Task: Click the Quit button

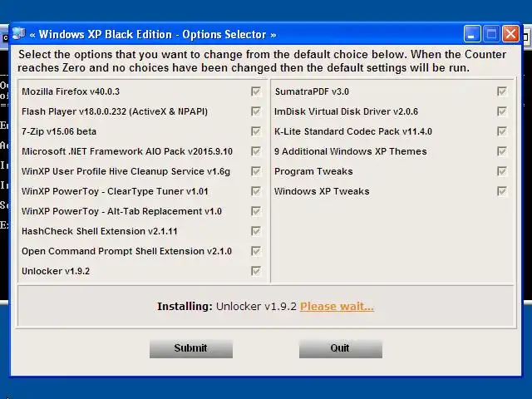Action: click(x=341, y=348)
